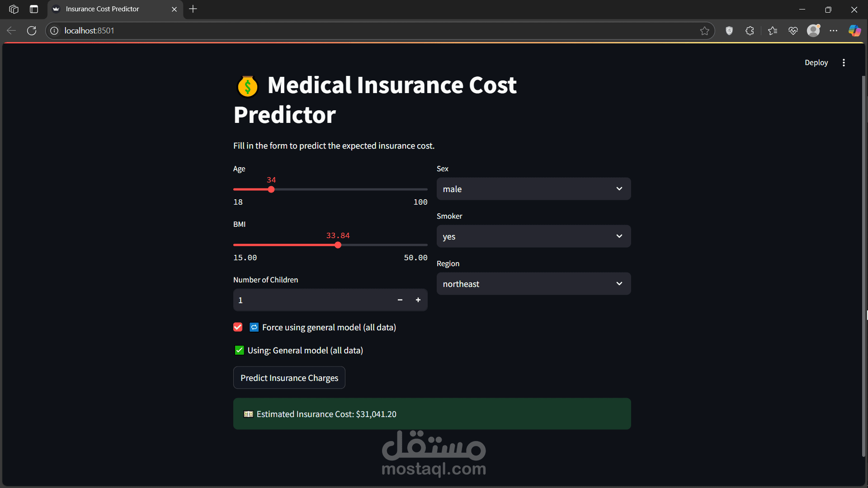Open the tab actions icon at top left
This screenshot has width=868, height=488.
pos(34,9)
